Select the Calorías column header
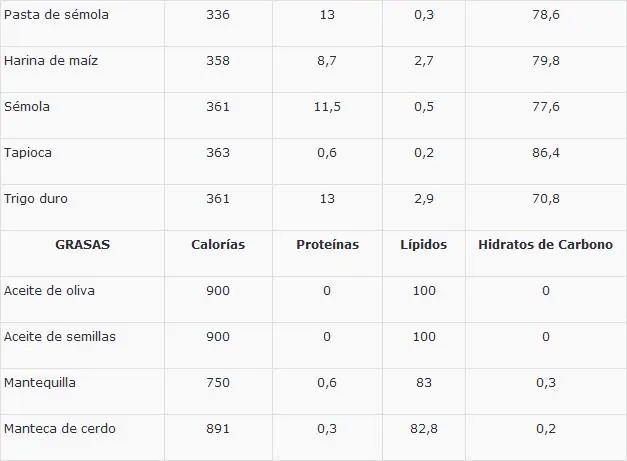The height and width of the screenshot is (461, 627). tap(217, 245)
